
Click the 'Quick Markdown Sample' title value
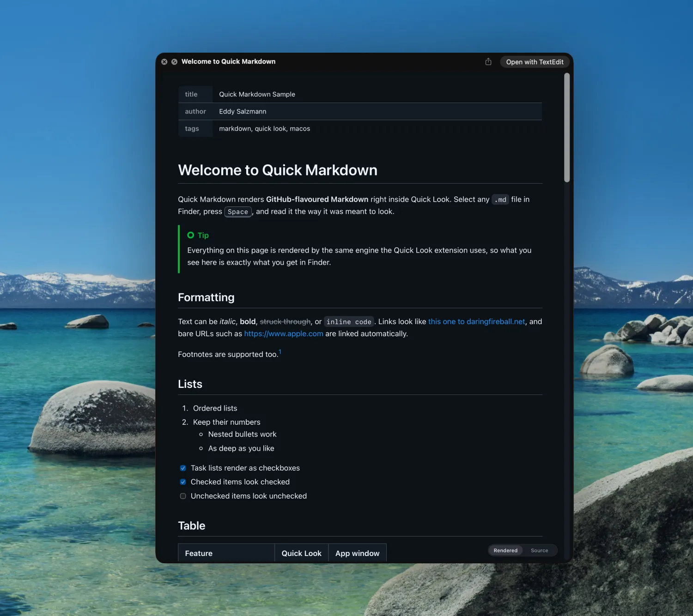(257, 94)
